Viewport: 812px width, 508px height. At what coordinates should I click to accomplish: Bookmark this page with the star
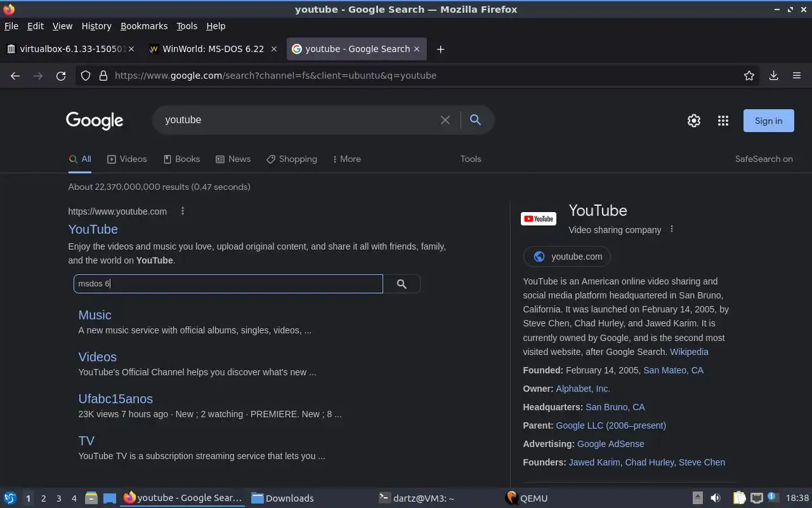pyautogui.click(x=749, y=76)
